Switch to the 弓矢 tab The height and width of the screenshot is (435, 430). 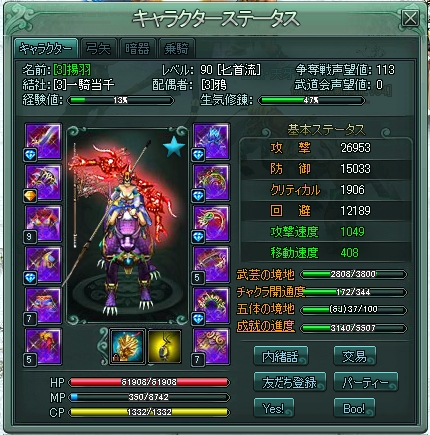click(x=98, y=49)
